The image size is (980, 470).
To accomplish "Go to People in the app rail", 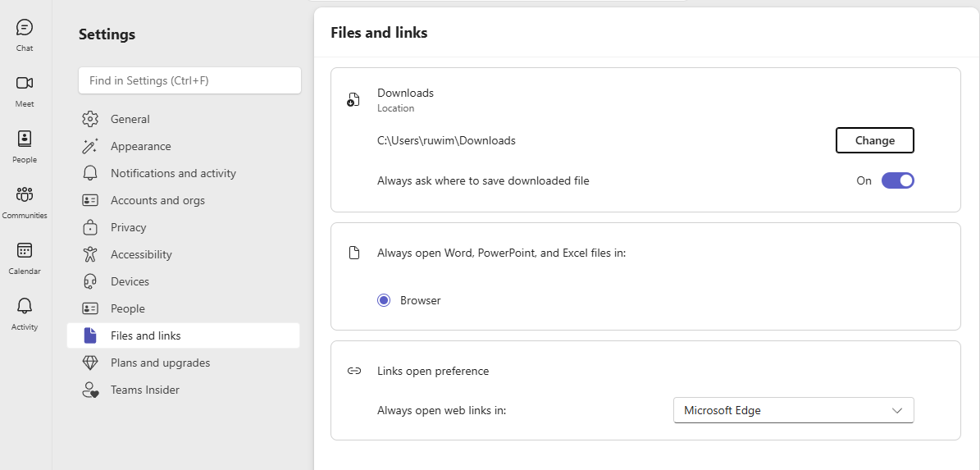I will click(25, 139).
